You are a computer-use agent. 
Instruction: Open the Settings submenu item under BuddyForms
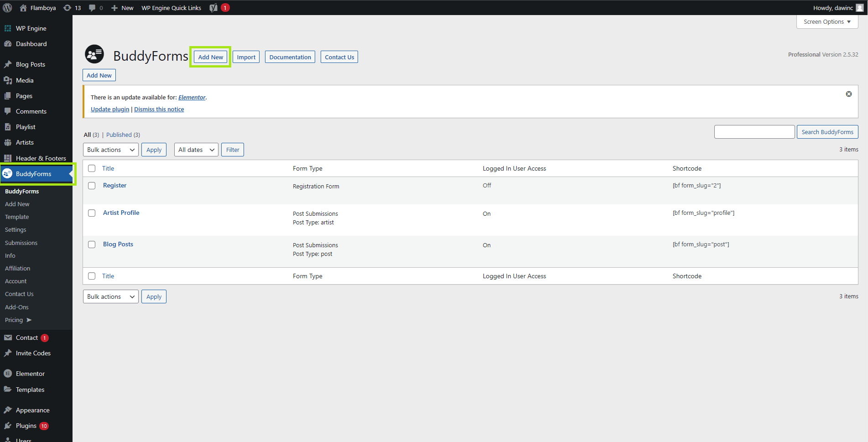(16, 230)
